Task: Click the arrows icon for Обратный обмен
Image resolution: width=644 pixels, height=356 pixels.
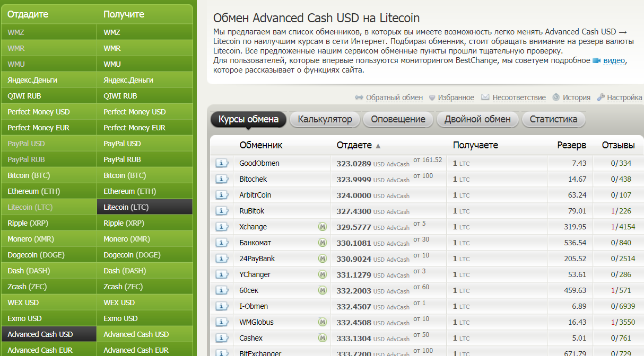Action: point(359,97)
